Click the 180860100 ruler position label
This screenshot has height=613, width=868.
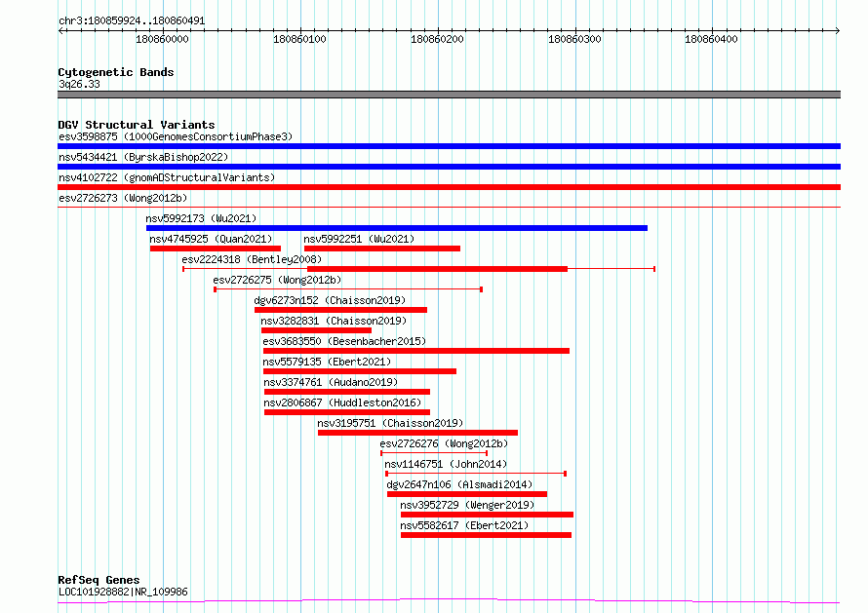[x=299, y=39]
